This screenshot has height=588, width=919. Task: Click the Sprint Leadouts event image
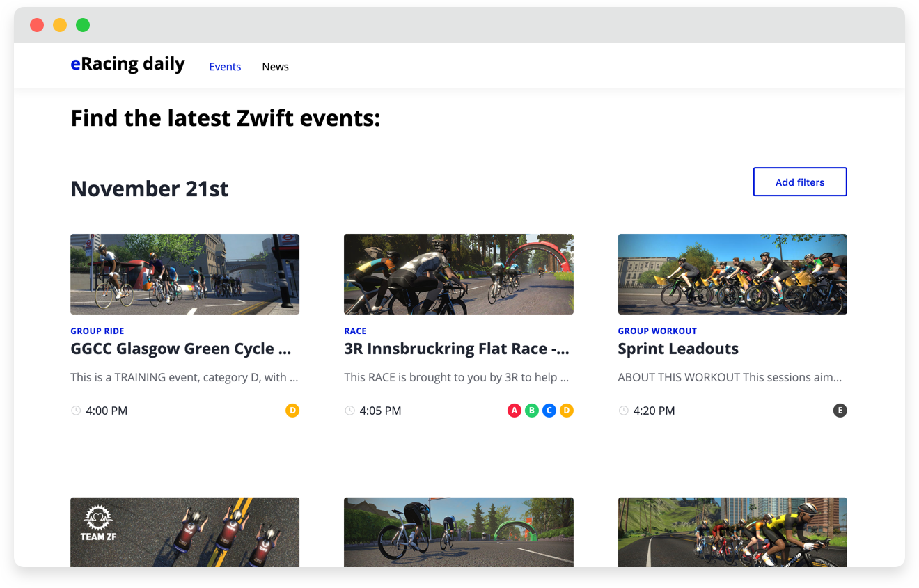pos(732,274)
